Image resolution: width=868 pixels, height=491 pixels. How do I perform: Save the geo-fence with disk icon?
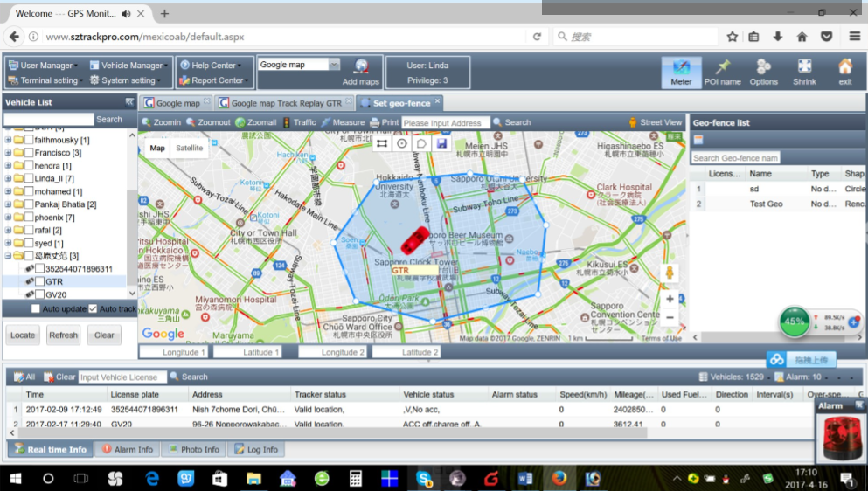coord(441,143)
